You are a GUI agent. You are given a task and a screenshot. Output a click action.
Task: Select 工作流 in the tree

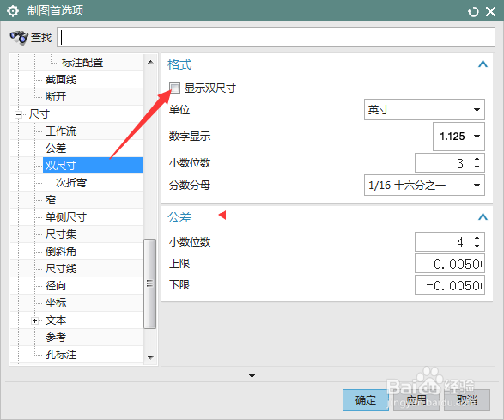(61, 131)
